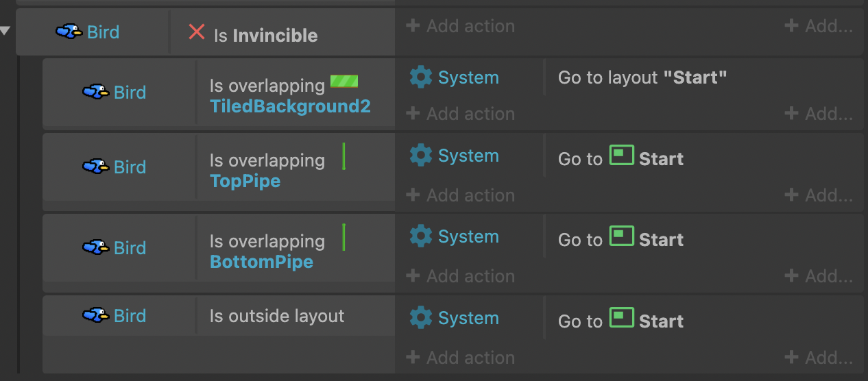Add action under BottomPipe overlap event

[460, 276]
